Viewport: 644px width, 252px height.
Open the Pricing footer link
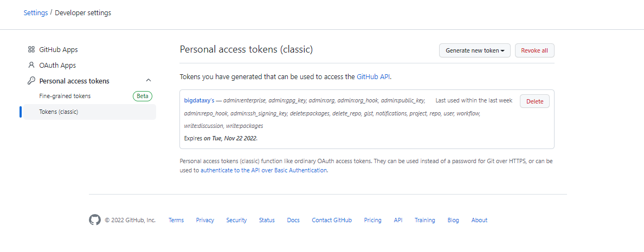pos(372,221)
